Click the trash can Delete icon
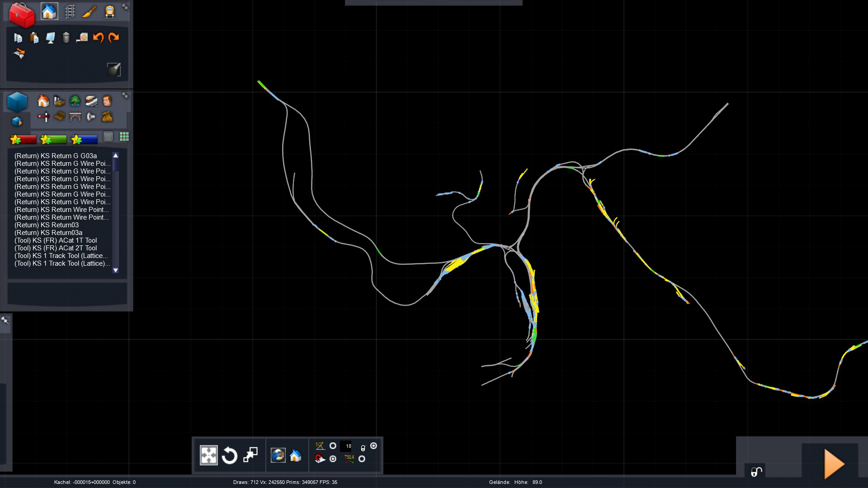 click(66, 38)
